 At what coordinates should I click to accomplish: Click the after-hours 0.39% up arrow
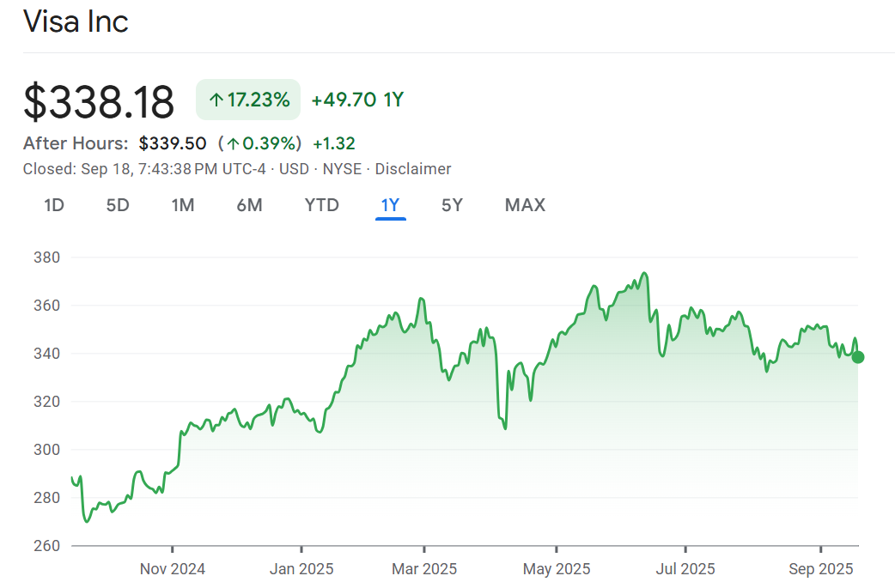click(x=233, y=143)
